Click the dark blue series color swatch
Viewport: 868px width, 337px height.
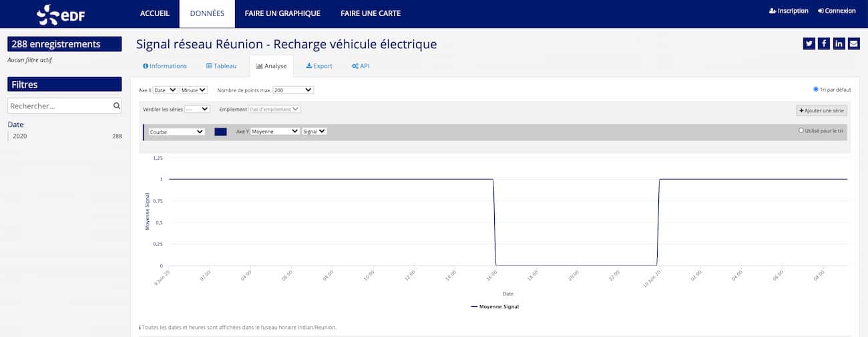[x=220, y=132]
